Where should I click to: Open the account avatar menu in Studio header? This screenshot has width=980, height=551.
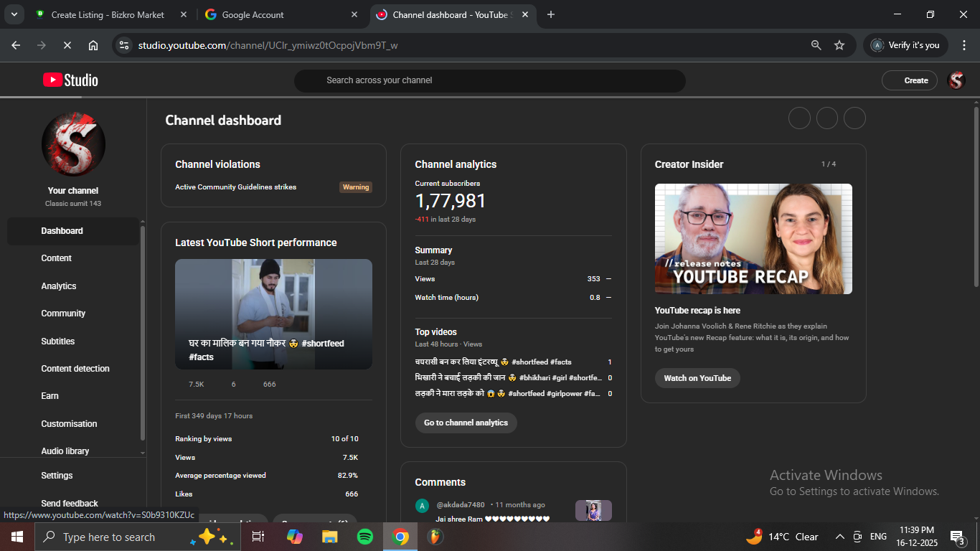click(x=956, y=80)
